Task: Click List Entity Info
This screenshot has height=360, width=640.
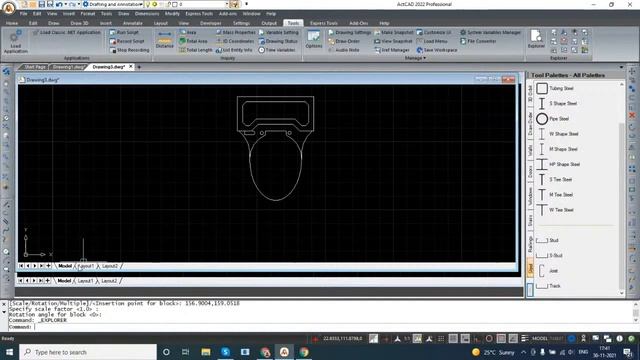Action: coord(234,50)
